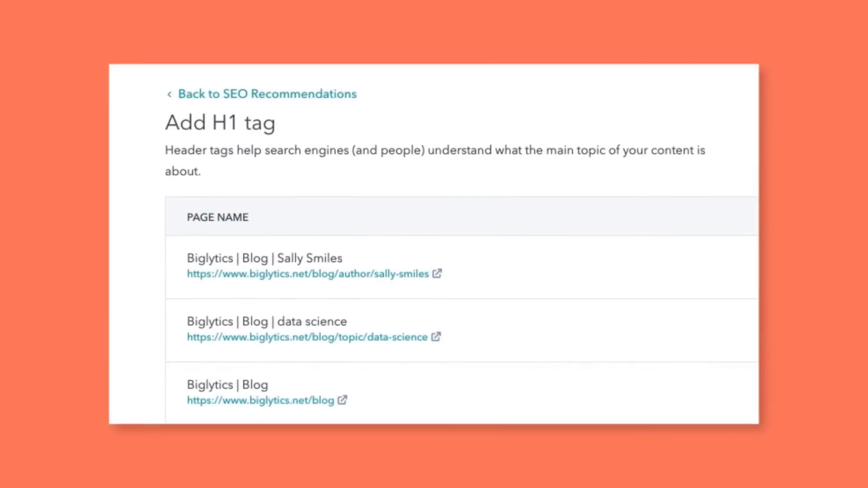Go back to SEO Recommendations
868x488 pixels.
pyautogui.click(x=267, y=94)
